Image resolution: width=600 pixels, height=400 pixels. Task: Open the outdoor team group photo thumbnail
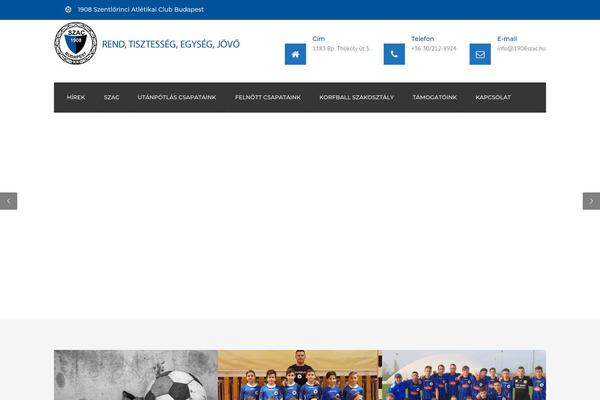tap(464, 375)
